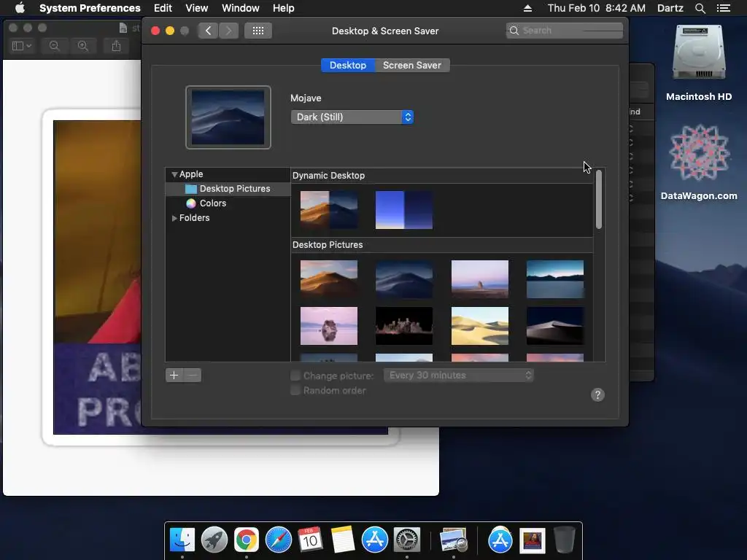Viewport: 747px width, 560px height.
Task: Select the dark blue Mojave Night picture
Action: 404,279
